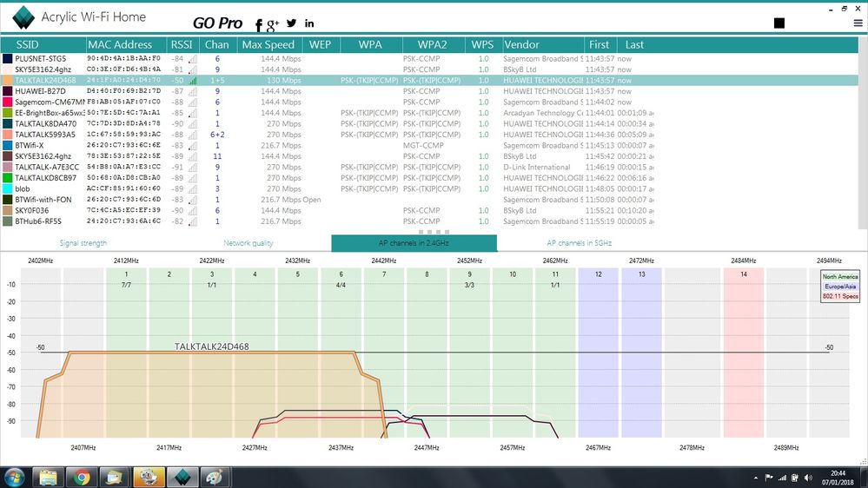The height and width of the screenshot is (488, 868).
Task: Open the Facebook social icon
Action: tap(259, 25)
